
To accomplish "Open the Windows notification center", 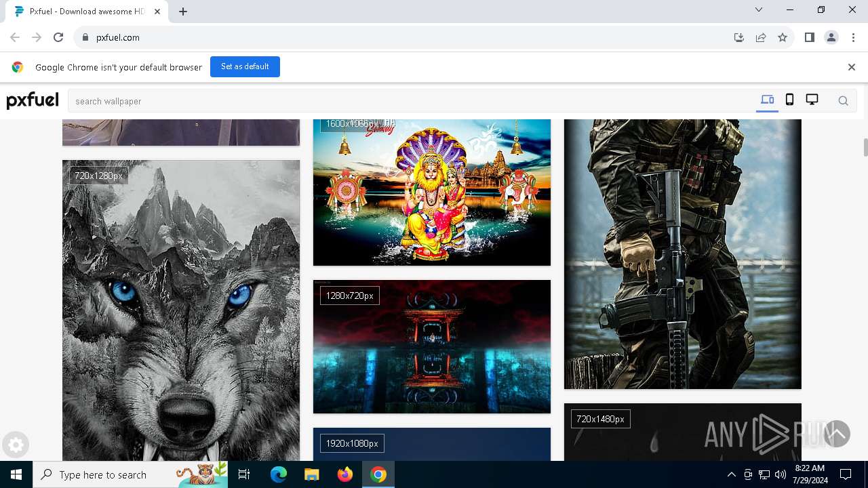I will [x=846, y=474].
